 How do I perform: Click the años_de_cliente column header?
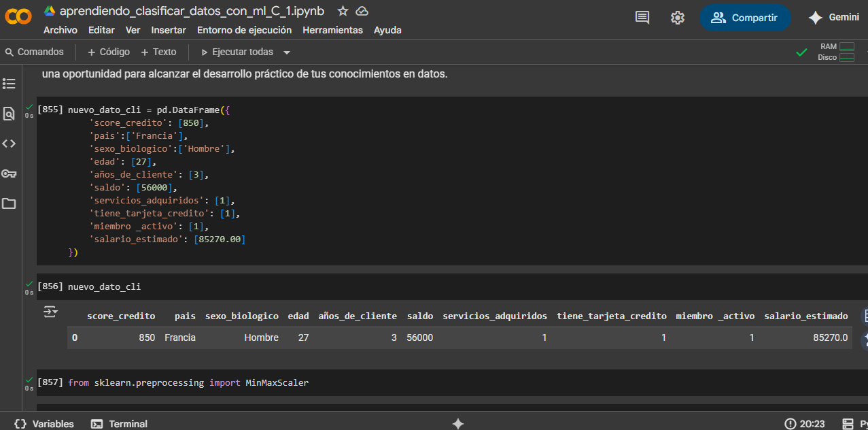(358, 316)
